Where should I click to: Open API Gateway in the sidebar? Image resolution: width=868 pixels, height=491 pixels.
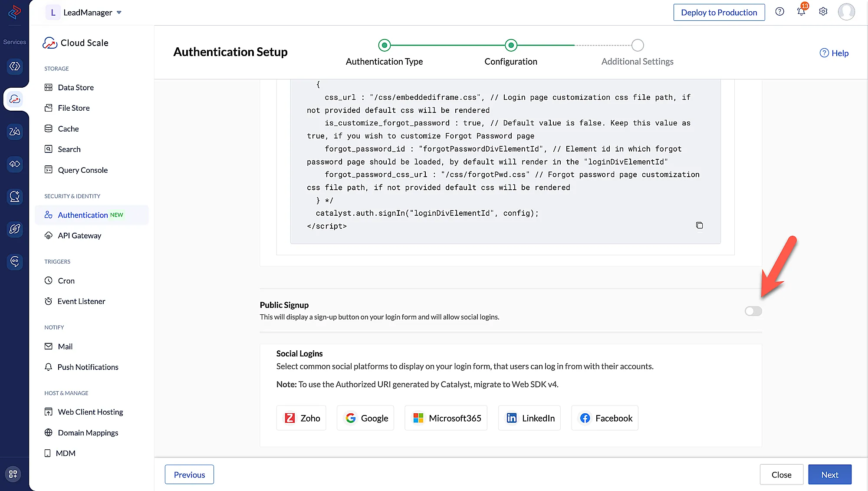(x=79, y=235)
